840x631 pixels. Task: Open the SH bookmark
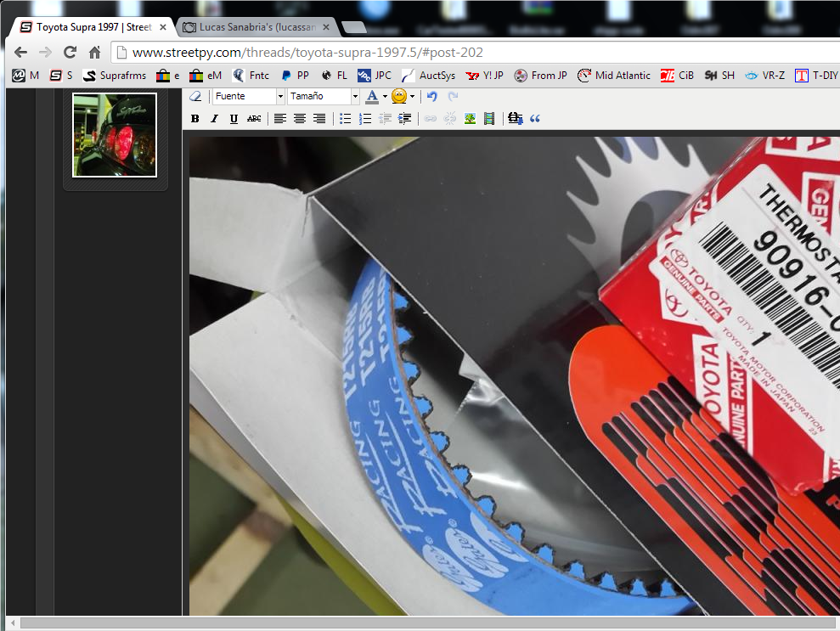coord(719,76)
